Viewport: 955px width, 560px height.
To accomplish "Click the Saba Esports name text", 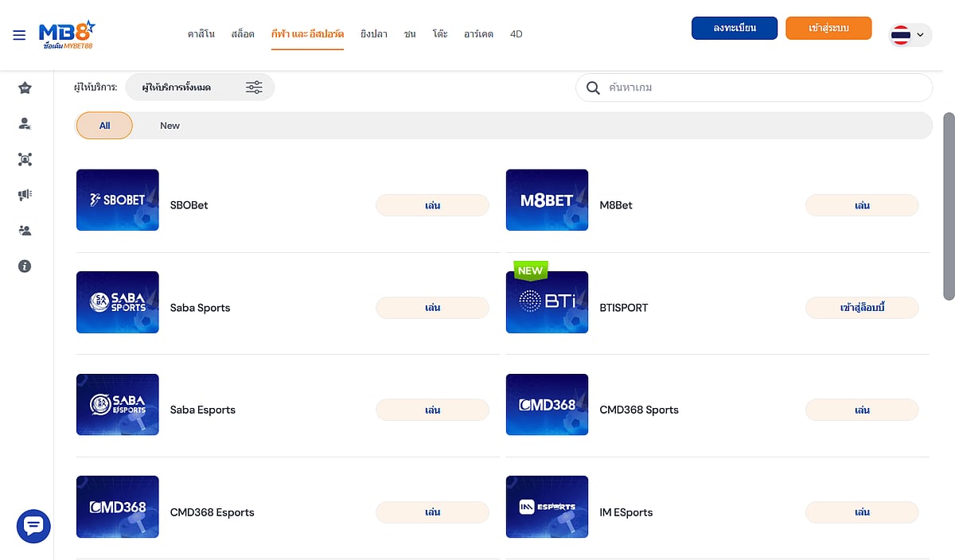I will (x=203, y=410).
